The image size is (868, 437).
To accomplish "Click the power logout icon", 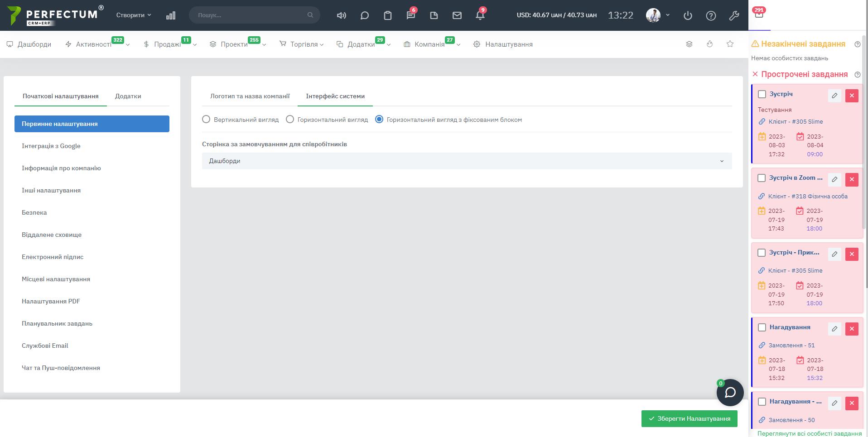I will click(x=688, y=15).
